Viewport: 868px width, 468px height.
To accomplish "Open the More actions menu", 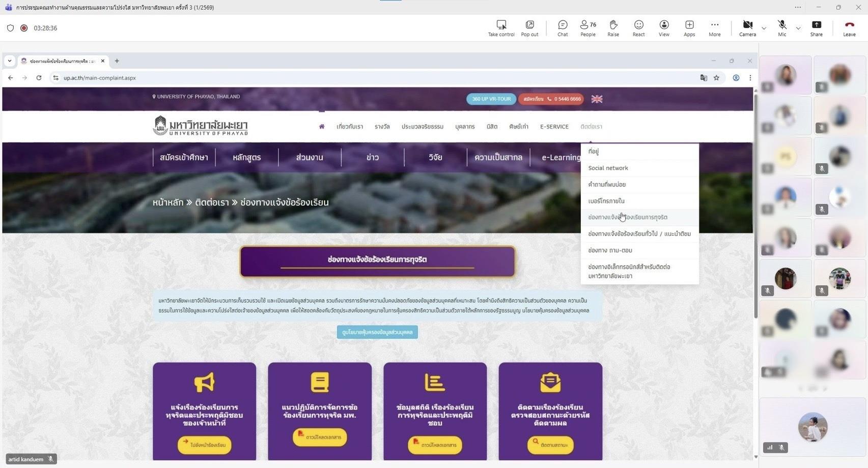I will pyautogui.click(x=714, y=28).
